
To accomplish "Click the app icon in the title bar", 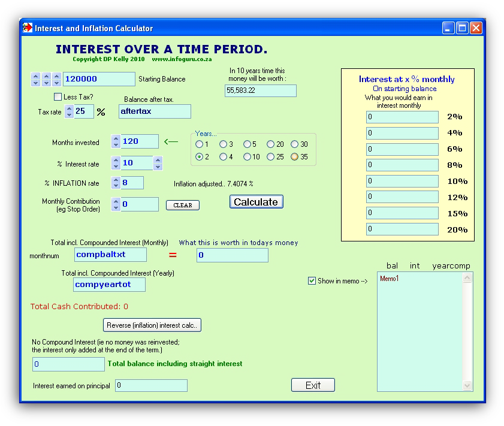I will pos(28,28).
